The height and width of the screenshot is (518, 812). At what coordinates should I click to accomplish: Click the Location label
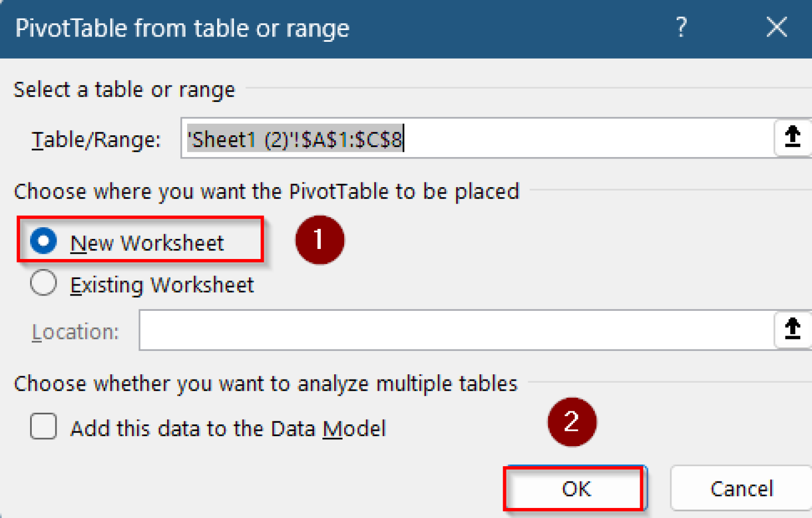tap(76, 331)
